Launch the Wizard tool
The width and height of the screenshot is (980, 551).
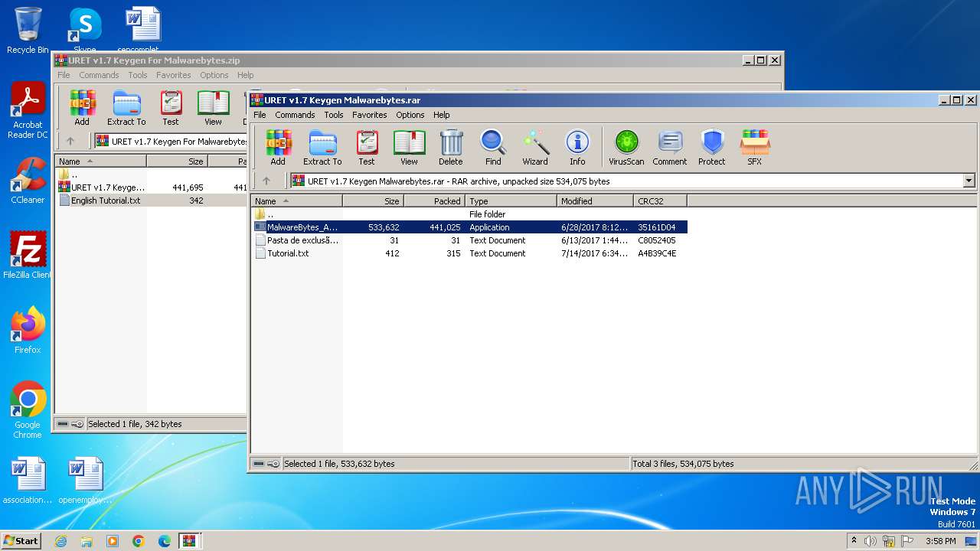[x=535, y=147]
